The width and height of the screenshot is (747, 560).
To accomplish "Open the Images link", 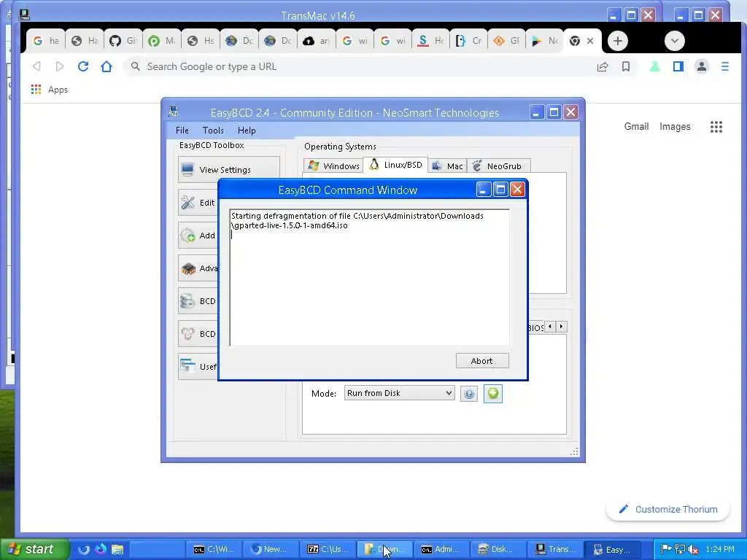I will point(675,127).
